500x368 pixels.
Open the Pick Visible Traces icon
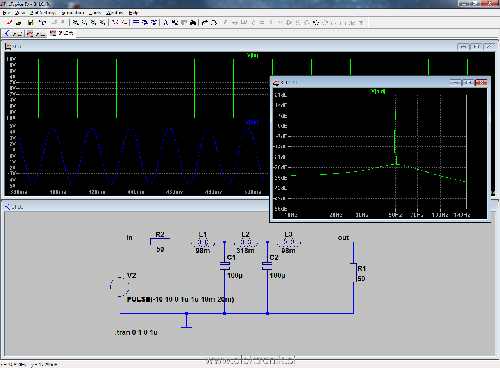coord(115,23)
